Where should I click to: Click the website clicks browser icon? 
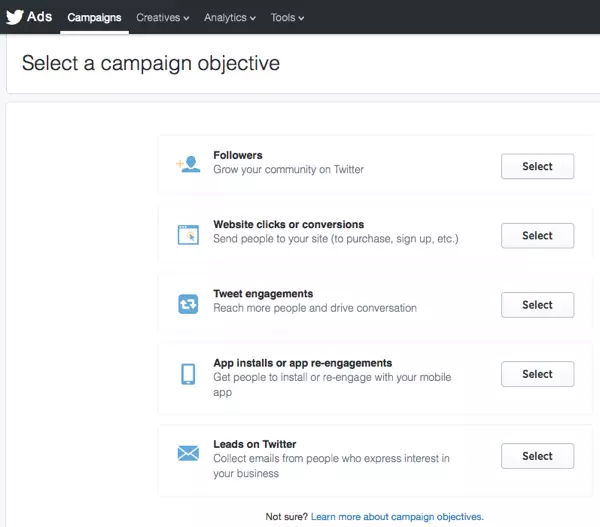pyautogui.click(x=188, y=235)
